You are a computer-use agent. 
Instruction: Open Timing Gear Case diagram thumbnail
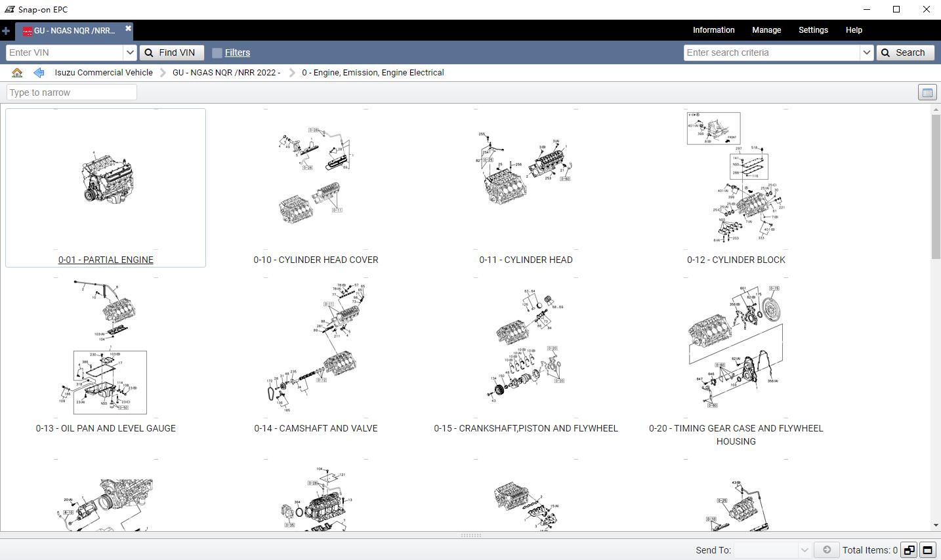(736, 346)
